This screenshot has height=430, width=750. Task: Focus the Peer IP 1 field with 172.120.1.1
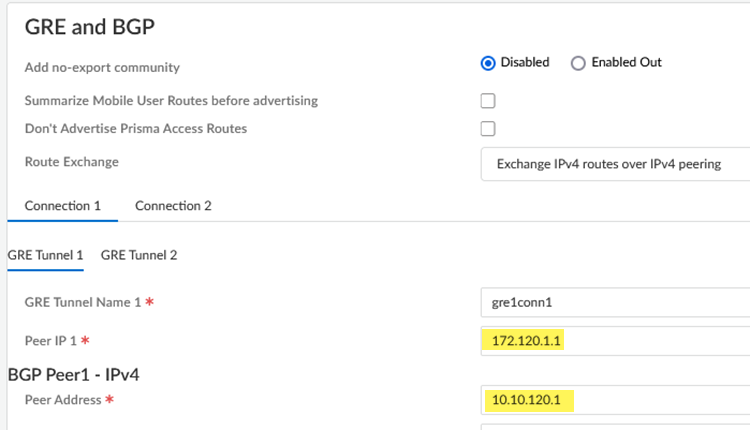(614, 341)
